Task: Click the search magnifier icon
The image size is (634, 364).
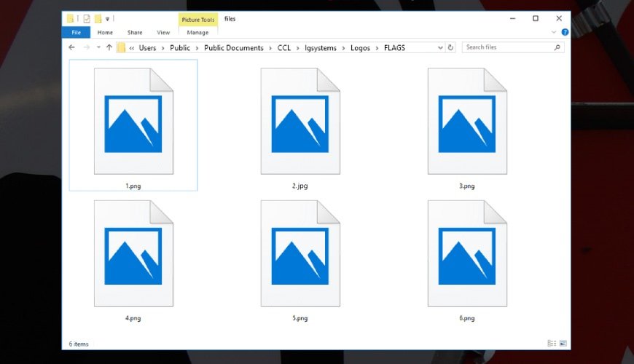Action: pyautogui.click(x=557, y=47)
